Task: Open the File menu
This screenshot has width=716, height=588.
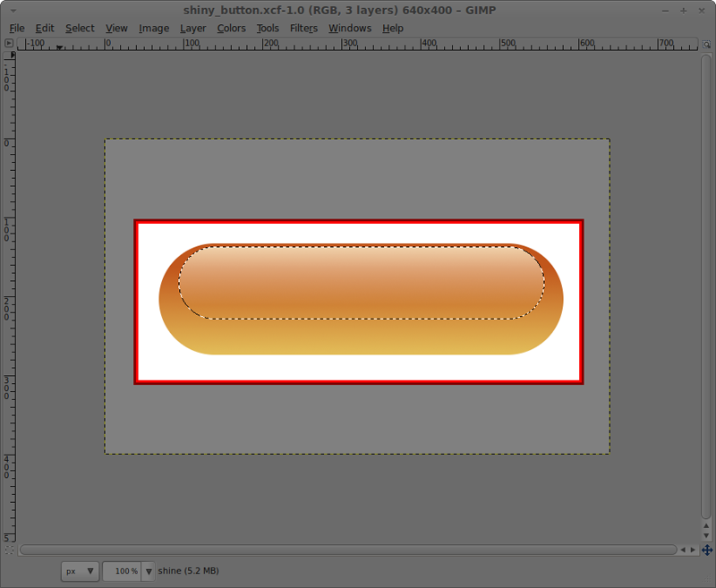Action: click(x=16, y=28)
